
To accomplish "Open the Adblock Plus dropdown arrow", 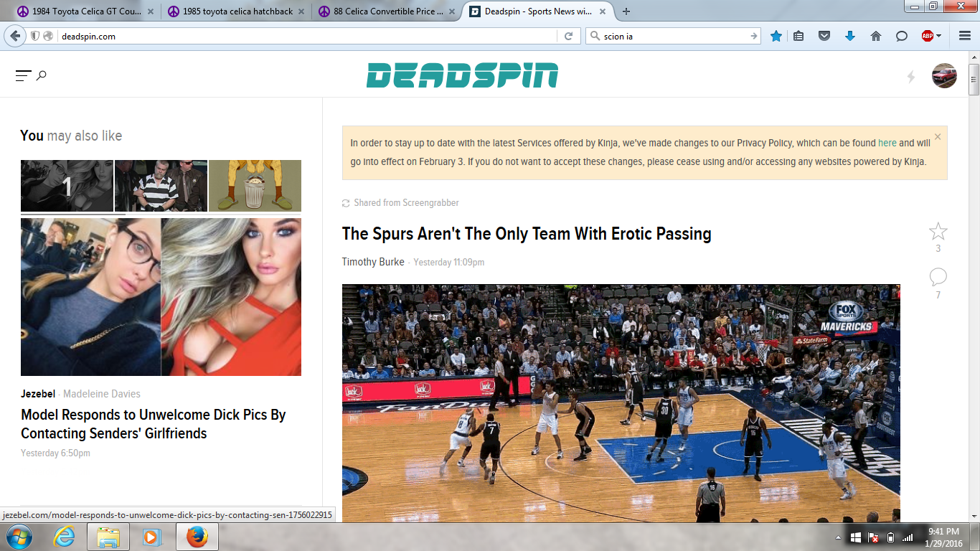I will click(938, 36).
